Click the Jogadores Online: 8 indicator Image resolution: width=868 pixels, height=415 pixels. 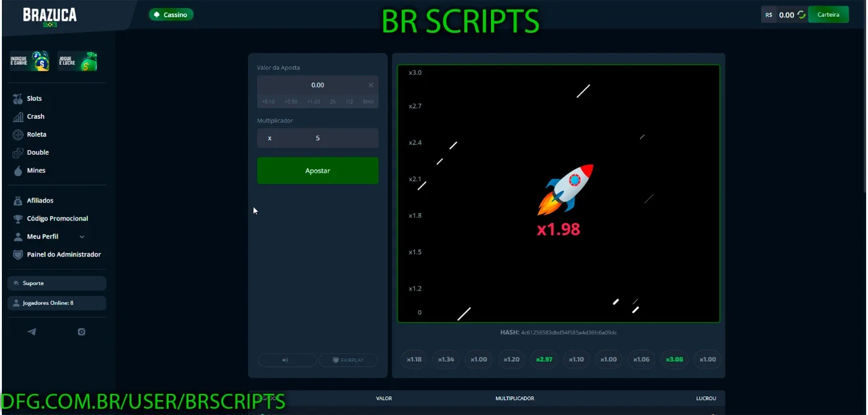[56, 303]
